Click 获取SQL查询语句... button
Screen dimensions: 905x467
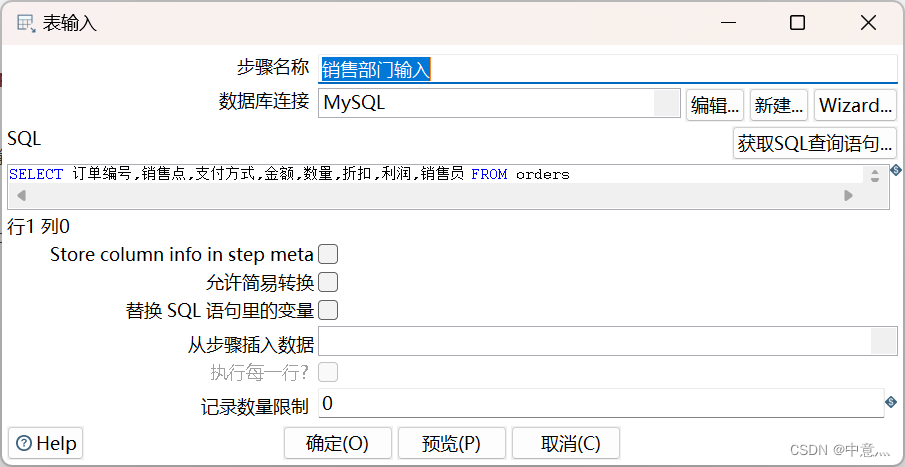coord(815,143)
